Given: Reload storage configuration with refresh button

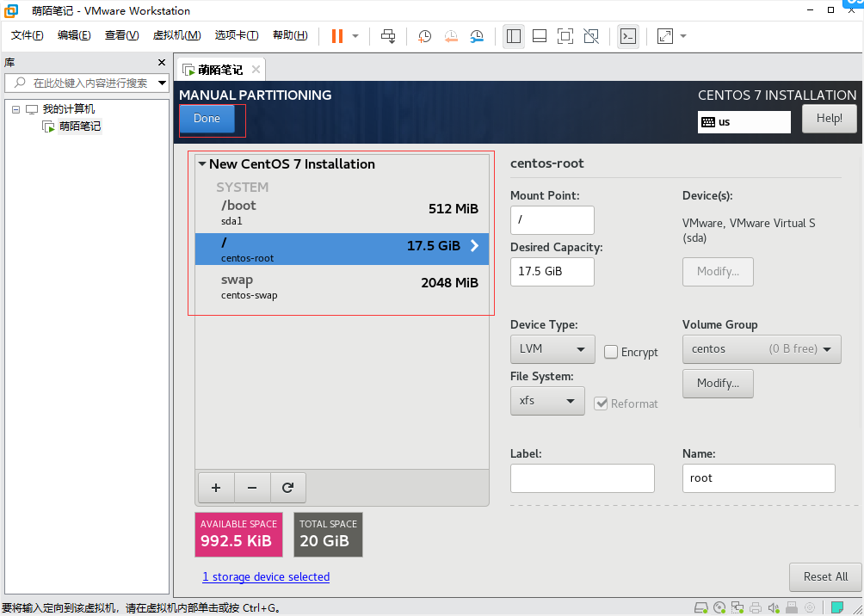Looking at the screenshot, I should click(287, 488).
